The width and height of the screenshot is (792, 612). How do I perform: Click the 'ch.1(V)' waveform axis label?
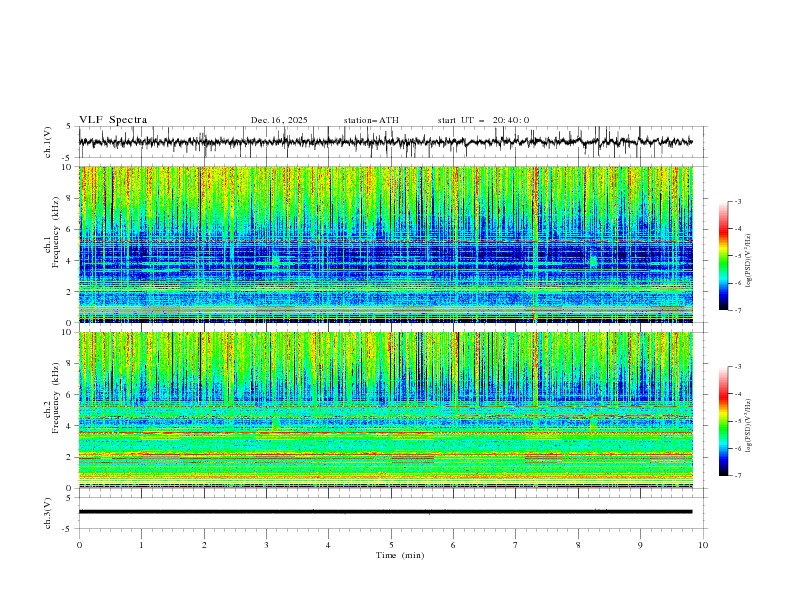[x=48, y=142]
